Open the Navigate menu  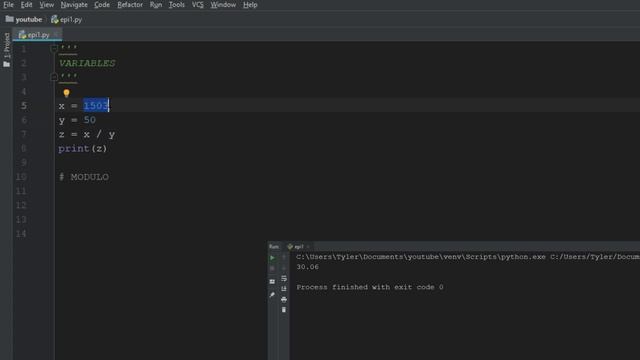[74, 5]
